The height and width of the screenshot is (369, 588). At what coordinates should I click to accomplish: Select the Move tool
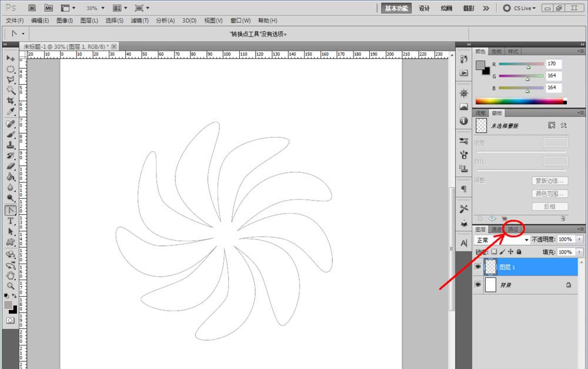[x=11, y=58]
